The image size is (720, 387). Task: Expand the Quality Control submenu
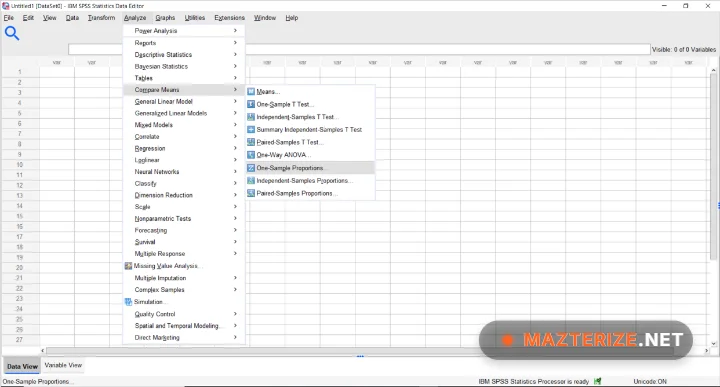(184, 314)
